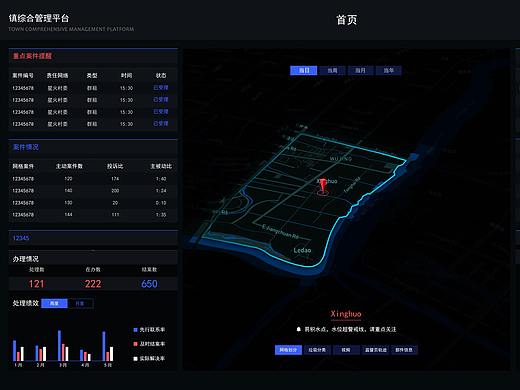Click the white 实际解决率 legend swatch
The height and width of the screenshot is (390, 520).
(135, 359)
